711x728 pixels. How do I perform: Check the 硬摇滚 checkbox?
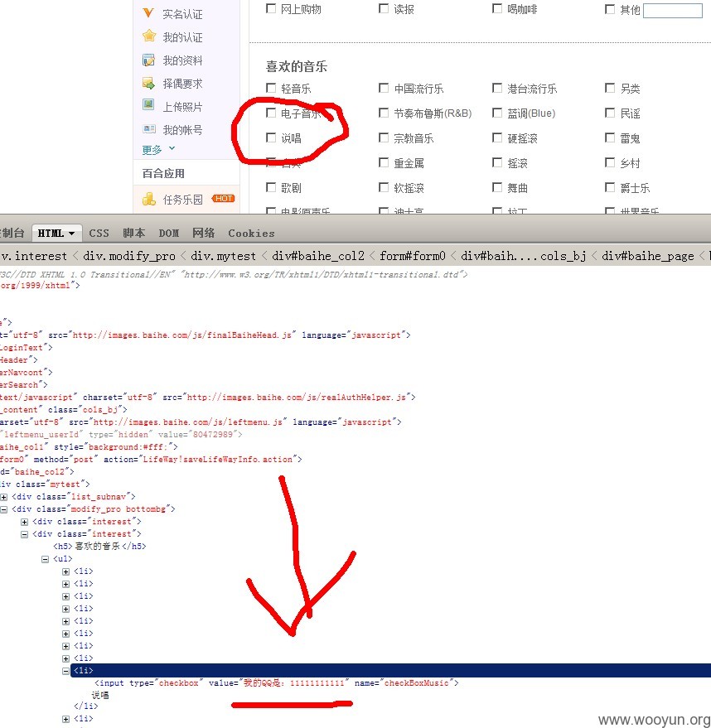click(497, 137)
